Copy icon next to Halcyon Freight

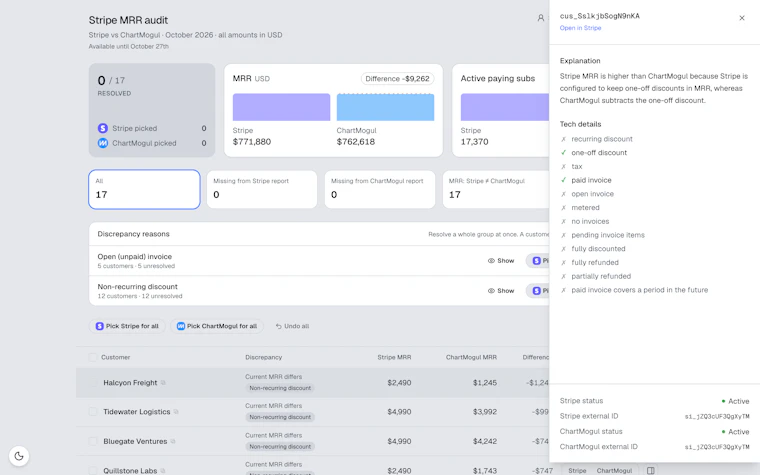[x=163, y=383]
